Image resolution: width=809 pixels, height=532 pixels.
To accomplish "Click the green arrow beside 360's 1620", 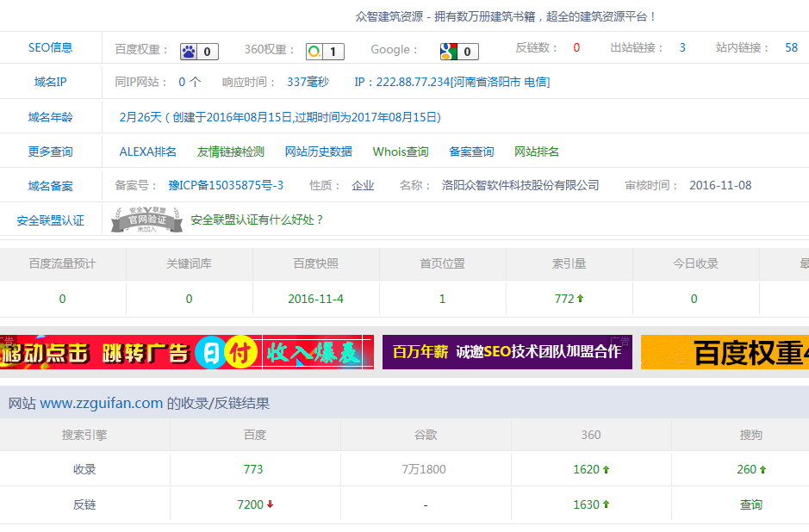I will point(606,470).
